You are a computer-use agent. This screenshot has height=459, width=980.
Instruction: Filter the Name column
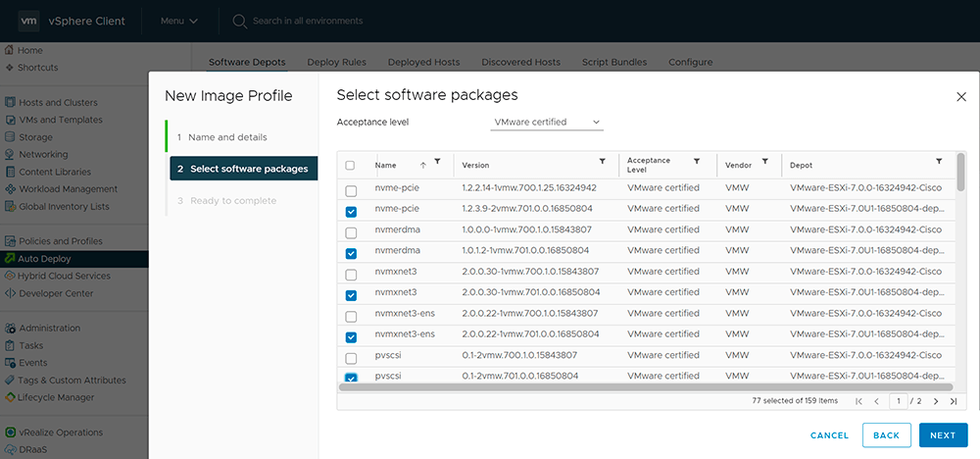coord(437,162)
